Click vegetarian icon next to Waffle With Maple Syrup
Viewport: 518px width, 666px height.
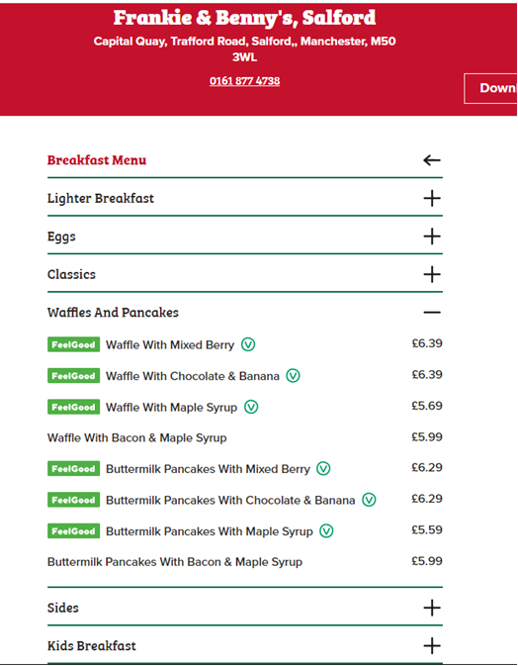(x=251, y=407)
